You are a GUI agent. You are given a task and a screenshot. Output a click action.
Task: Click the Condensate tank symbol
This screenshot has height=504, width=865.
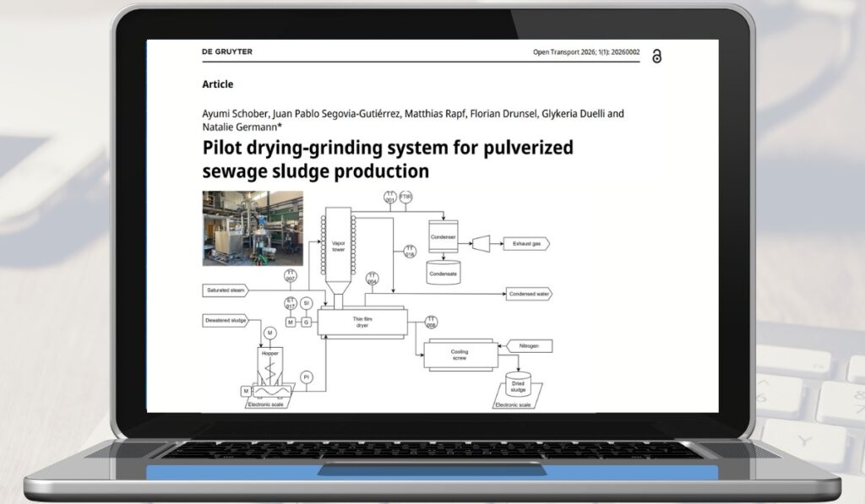[x=443, y=273]
